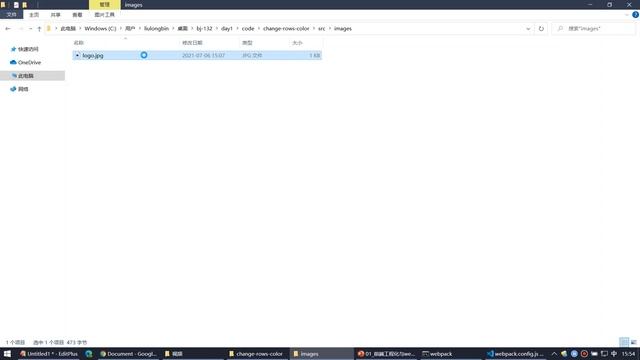Click 用户 in the address path
640x360 pixels.
(x=130, y=29)
